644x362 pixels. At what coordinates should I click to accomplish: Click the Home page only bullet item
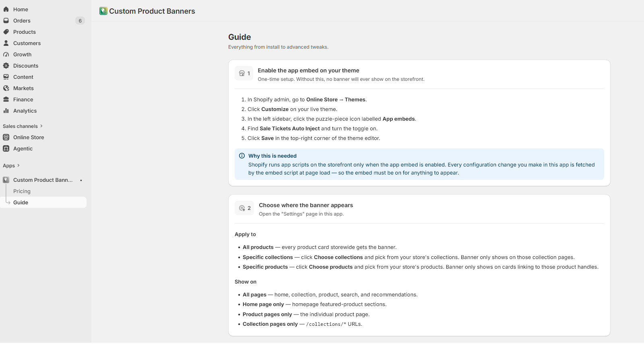click(x=314, y=304)
